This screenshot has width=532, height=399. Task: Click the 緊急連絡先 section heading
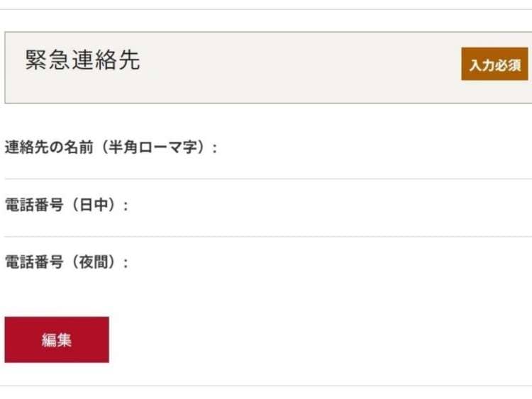[x=82, y=60]
